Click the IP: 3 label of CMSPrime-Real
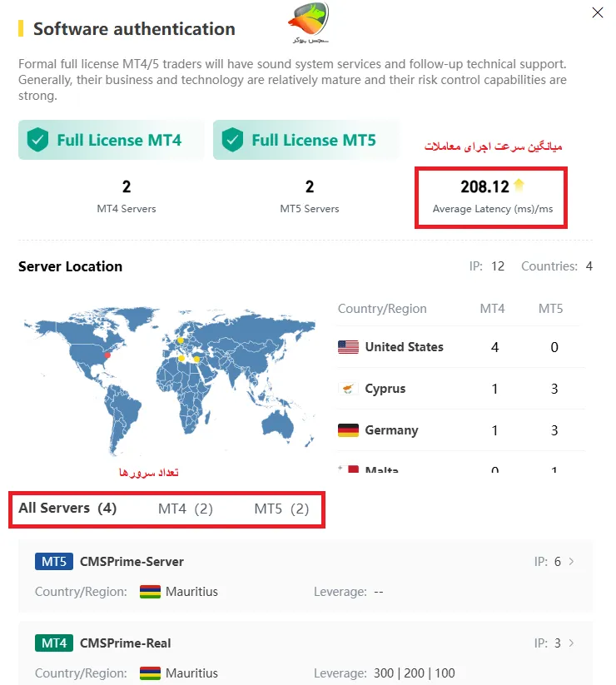 click(x=548, y=643)
